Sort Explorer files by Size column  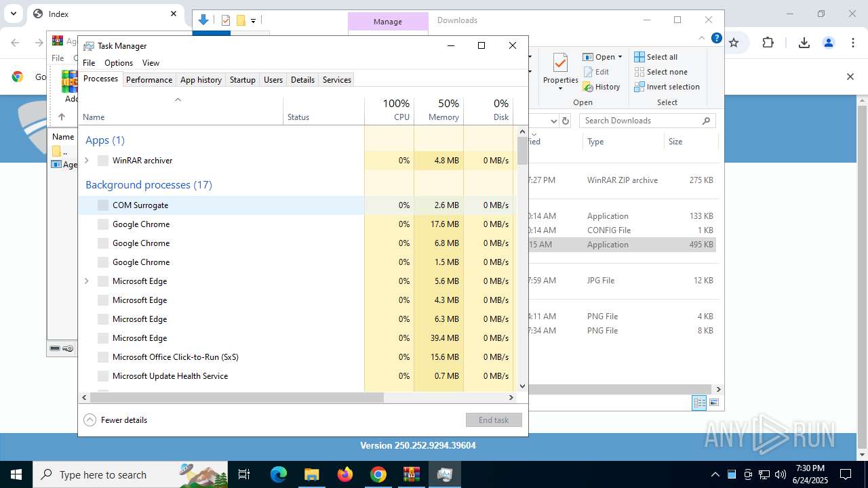tap(690, 142)
